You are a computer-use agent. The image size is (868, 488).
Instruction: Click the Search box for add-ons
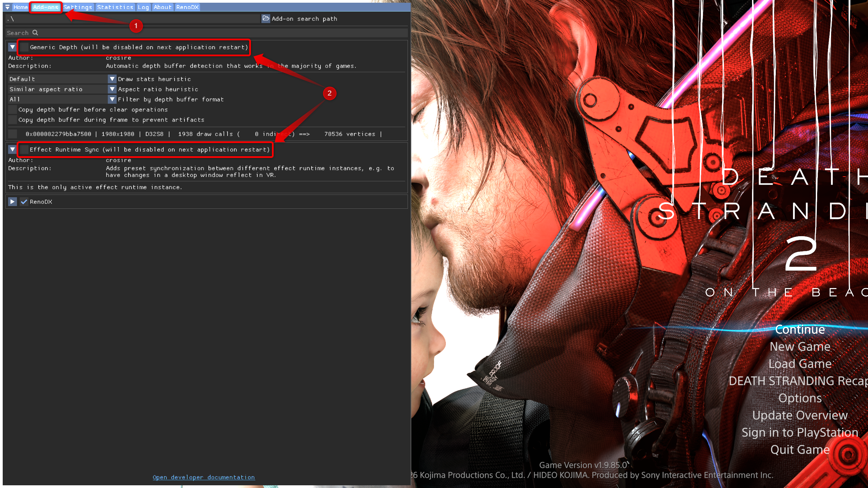pyautogui.click(x=207, y=33)
